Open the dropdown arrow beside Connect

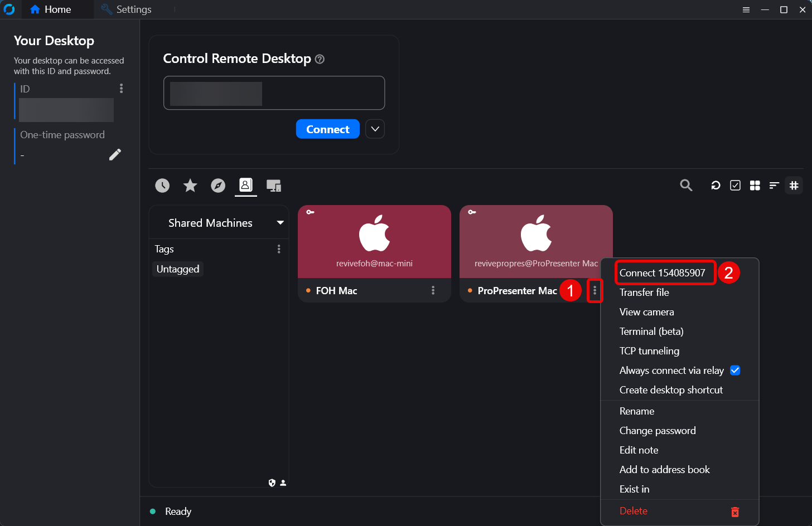375,129
